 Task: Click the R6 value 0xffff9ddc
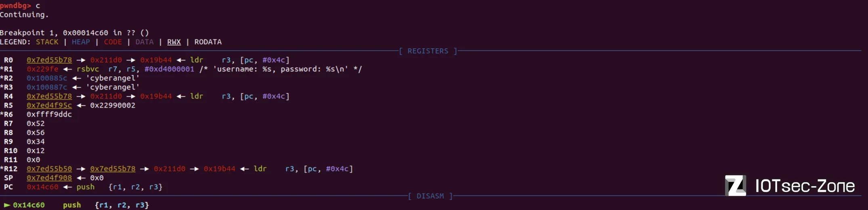[49, 114]
